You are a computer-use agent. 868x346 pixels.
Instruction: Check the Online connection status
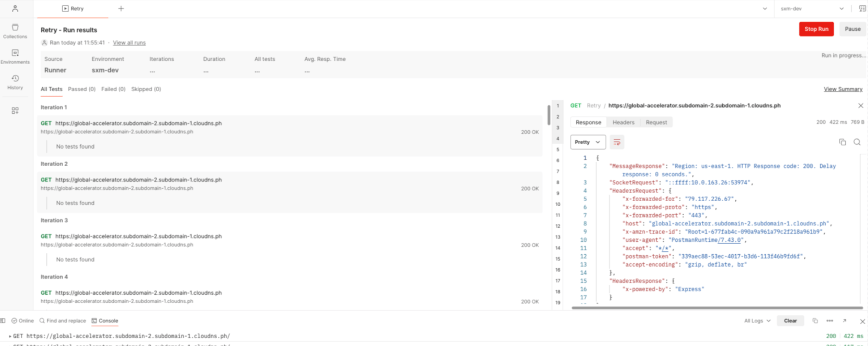[x=23, y=321]
